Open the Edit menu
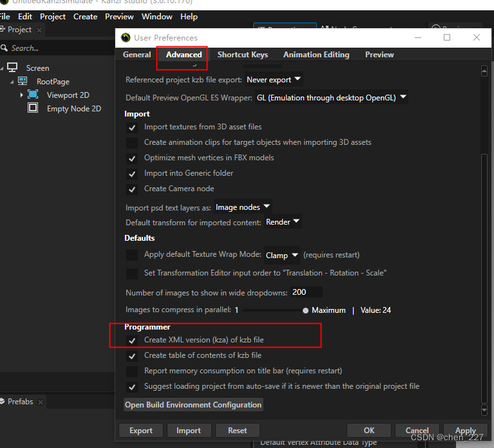This screenshot has width=494, height=448. (x=25, y=16)
